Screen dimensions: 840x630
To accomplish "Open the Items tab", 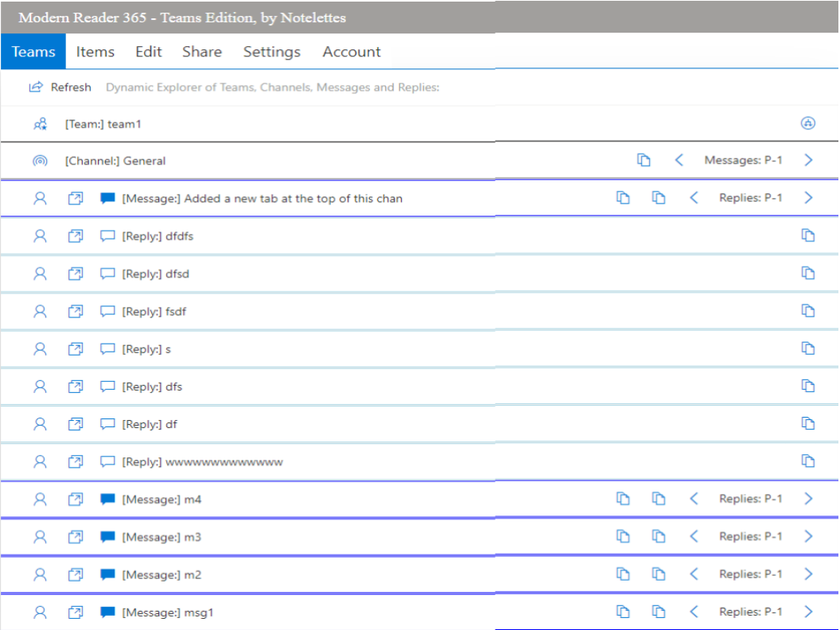I will point(95,52).
